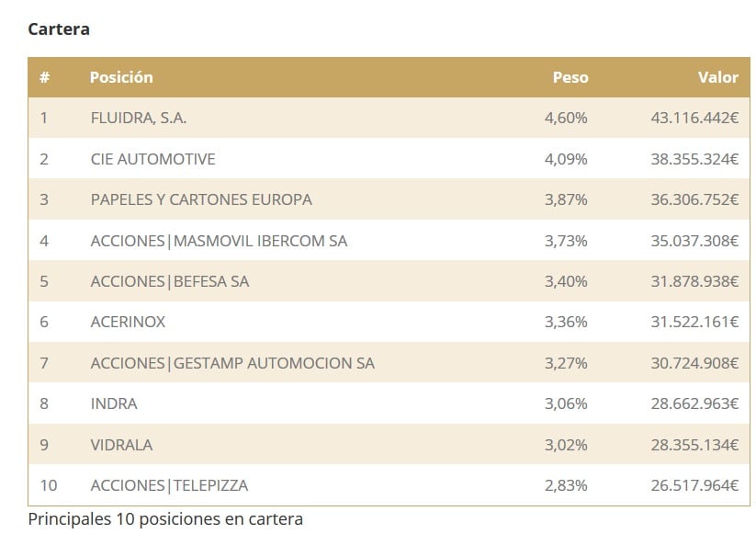This screenshot has width=756, height=534.
Task: Select ACCIONES|GESTAMP AUTOMOCION SA row
Action: (x=232, y=363)
